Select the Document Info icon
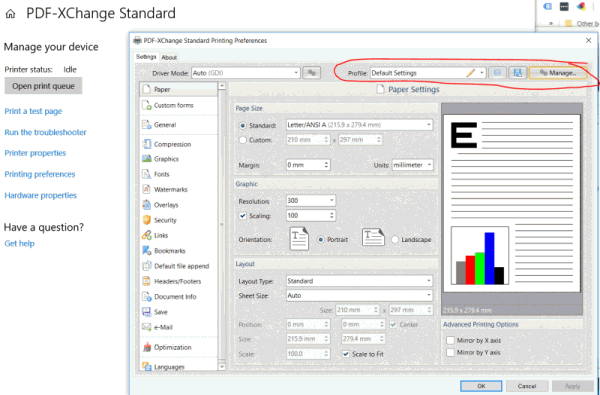 147,297
